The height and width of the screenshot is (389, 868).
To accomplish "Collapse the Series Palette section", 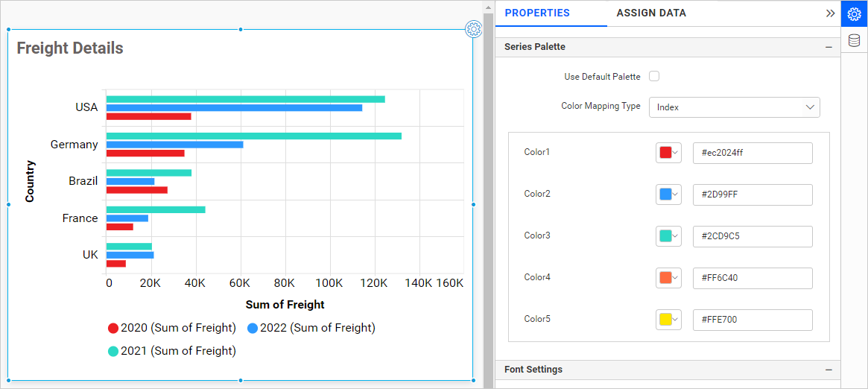I will [x=829, y=47].
